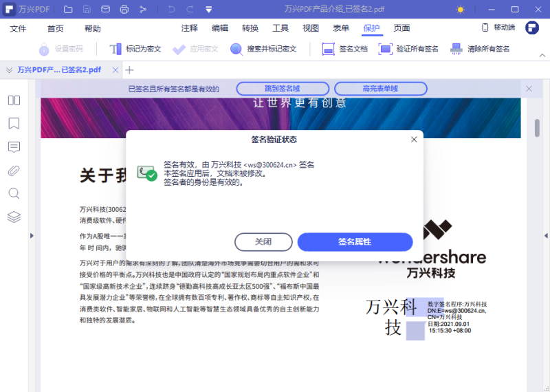Switch to the 工具 tab
The height and width of the screenshot is (392, 550).
pos(280,28)
